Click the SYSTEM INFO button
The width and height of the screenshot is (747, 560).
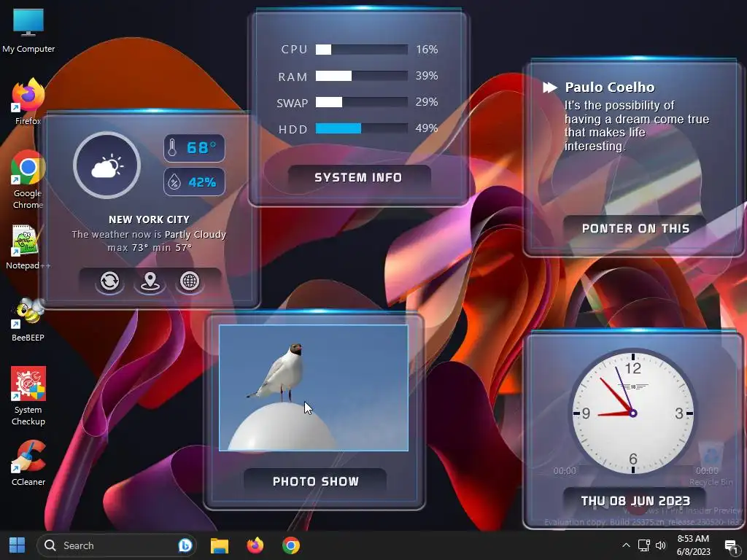[359, 178]
